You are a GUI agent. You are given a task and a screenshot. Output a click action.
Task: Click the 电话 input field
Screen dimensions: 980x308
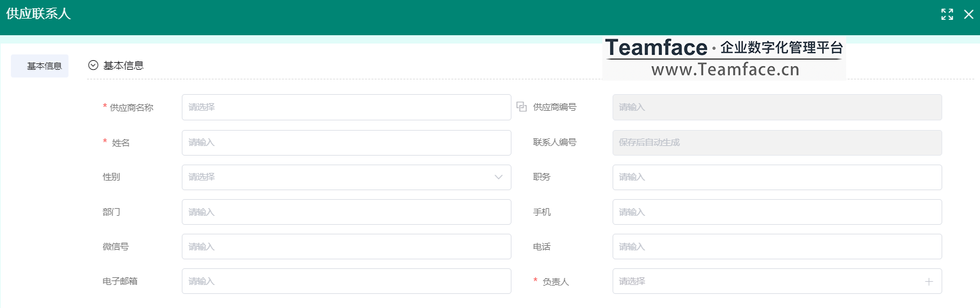pos(777,247)
